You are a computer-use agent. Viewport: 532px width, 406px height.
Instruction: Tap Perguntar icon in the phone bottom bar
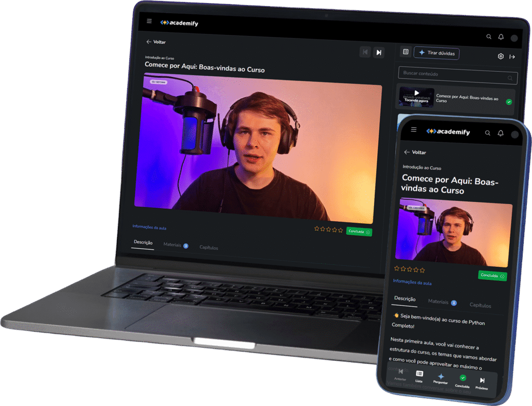[441, 377]
